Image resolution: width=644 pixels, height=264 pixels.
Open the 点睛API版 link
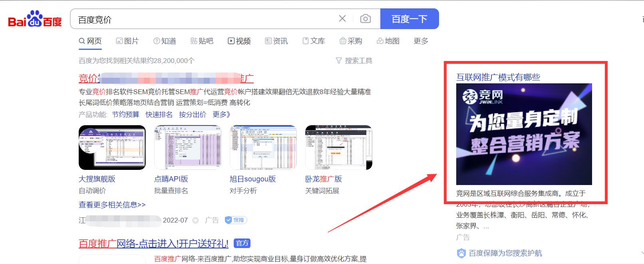click(x=171, y=179)
